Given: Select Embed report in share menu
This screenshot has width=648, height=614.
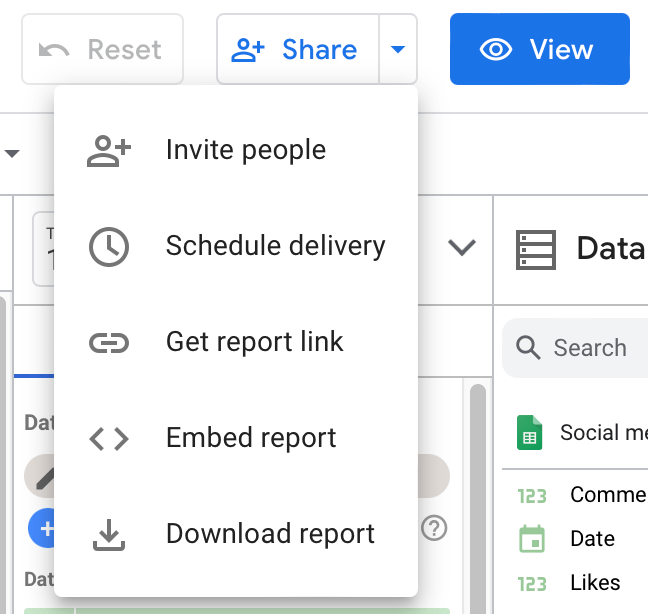Looking at the screenshot, I should [x=251, y=439].
